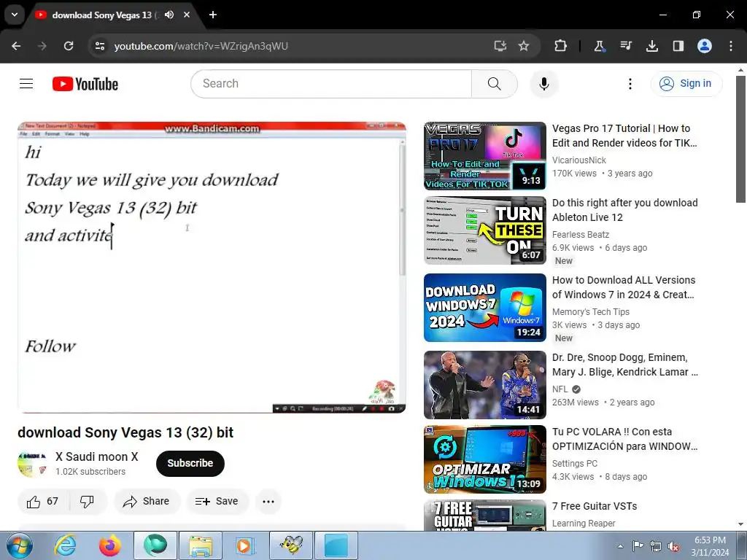
Task: Click the YouTube search input field
Action: pyautogui.click(x=331, y=84)
